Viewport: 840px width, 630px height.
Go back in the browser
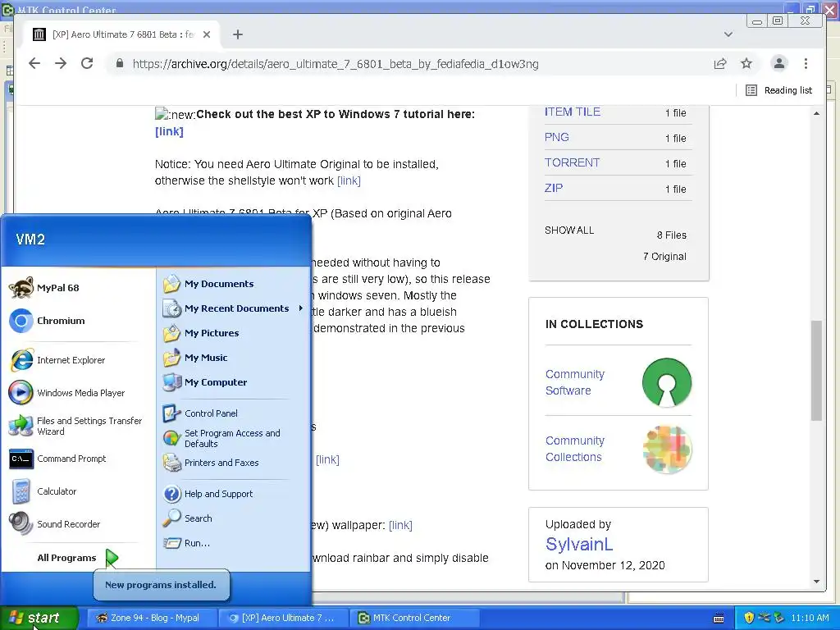34,64
